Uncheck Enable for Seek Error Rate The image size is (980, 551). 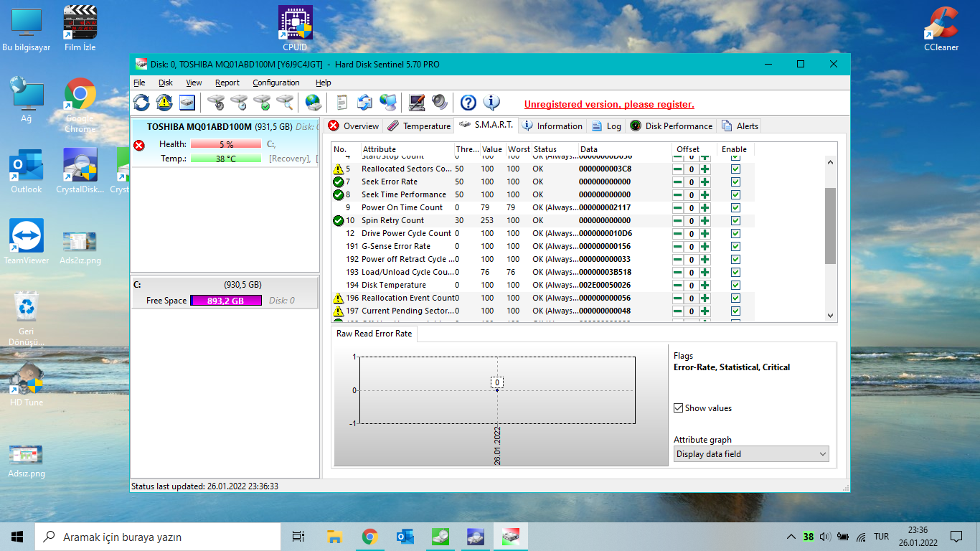(735, 182)
